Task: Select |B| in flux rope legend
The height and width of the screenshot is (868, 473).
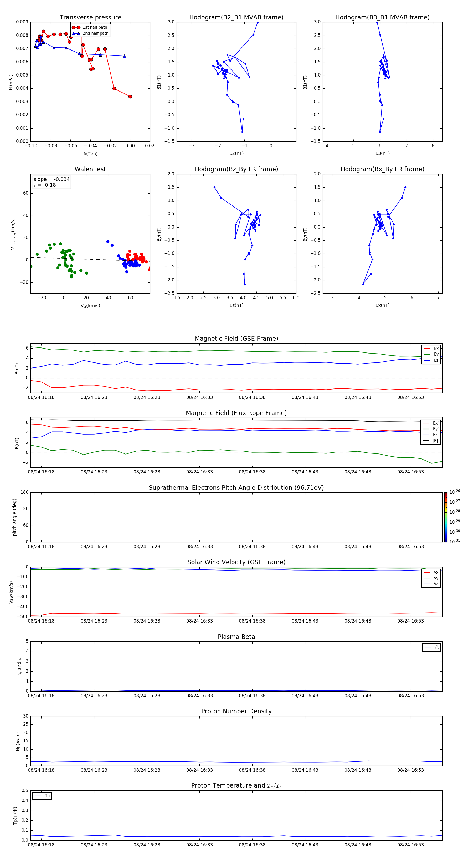Action: pos(431,441)
